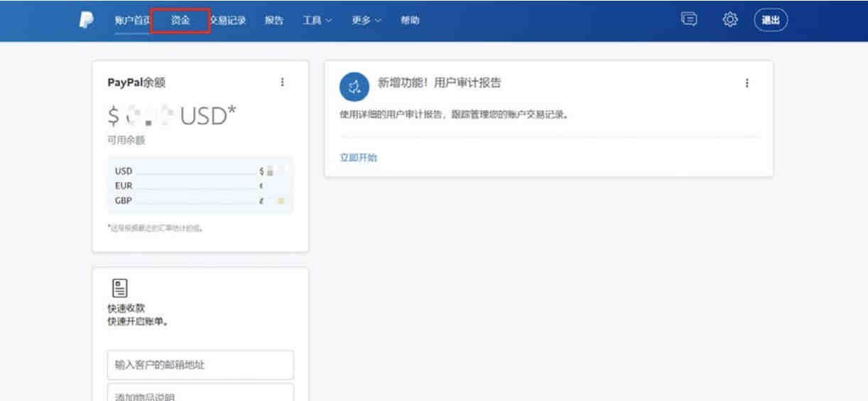Open the 帮助 menu item
Viewport: 868px width, 401px height.
coord(410,21)
